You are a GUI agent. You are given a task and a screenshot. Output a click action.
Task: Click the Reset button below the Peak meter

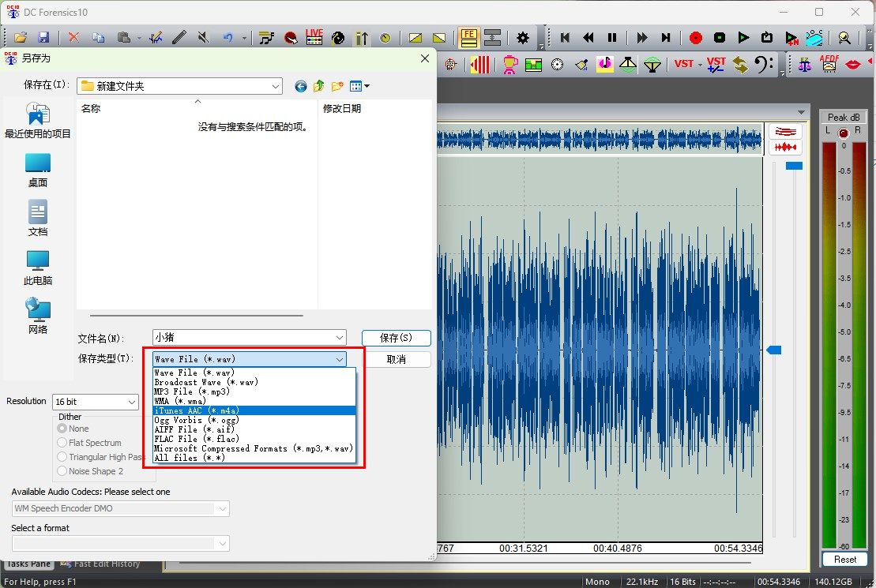pyautogui.click(x=844, y=559)
